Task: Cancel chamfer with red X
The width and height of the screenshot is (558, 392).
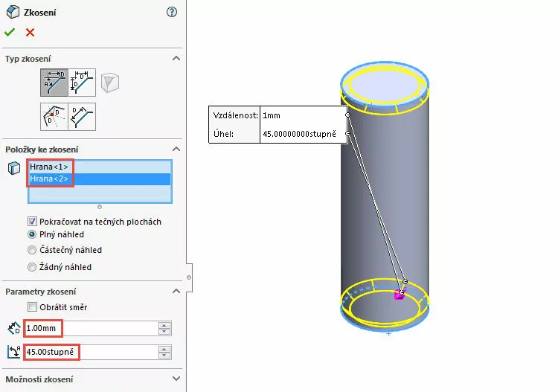Action: point(30,33)
